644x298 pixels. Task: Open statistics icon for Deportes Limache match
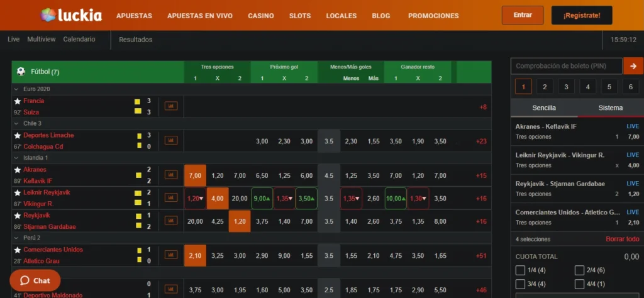click(170, 141)
